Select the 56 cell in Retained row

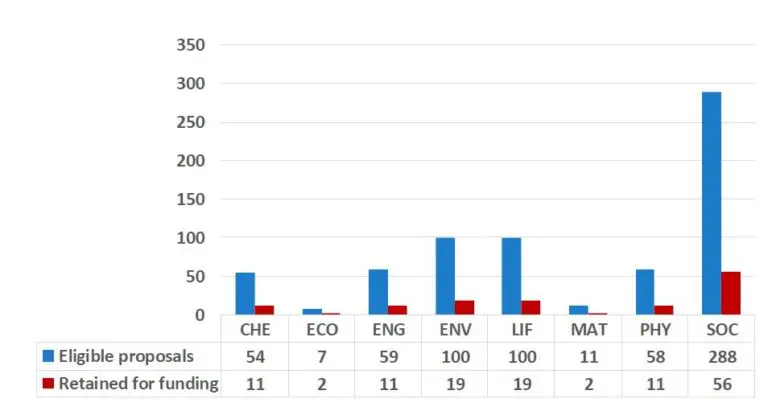point(720,383)
